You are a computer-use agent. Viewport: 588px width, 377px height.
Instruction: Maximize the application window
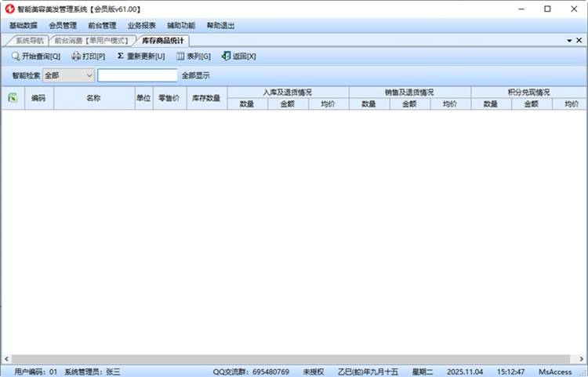547,9
